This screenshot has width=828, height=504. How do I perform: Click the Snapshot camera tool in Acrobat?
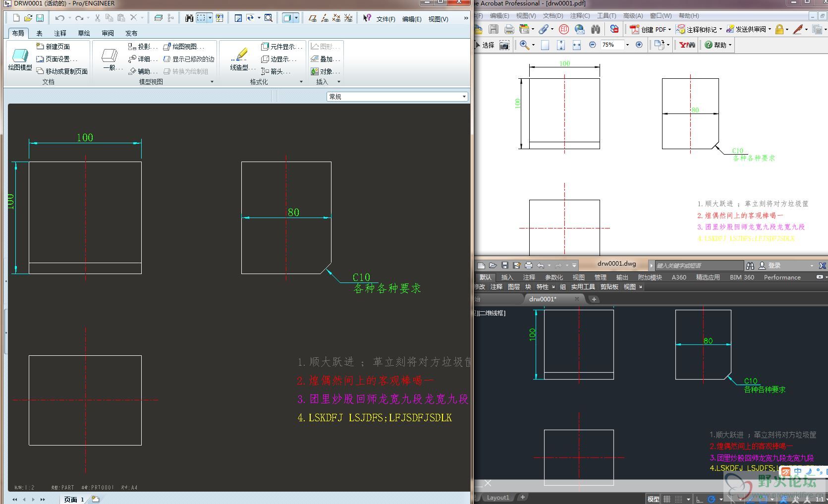click(504, 45)
